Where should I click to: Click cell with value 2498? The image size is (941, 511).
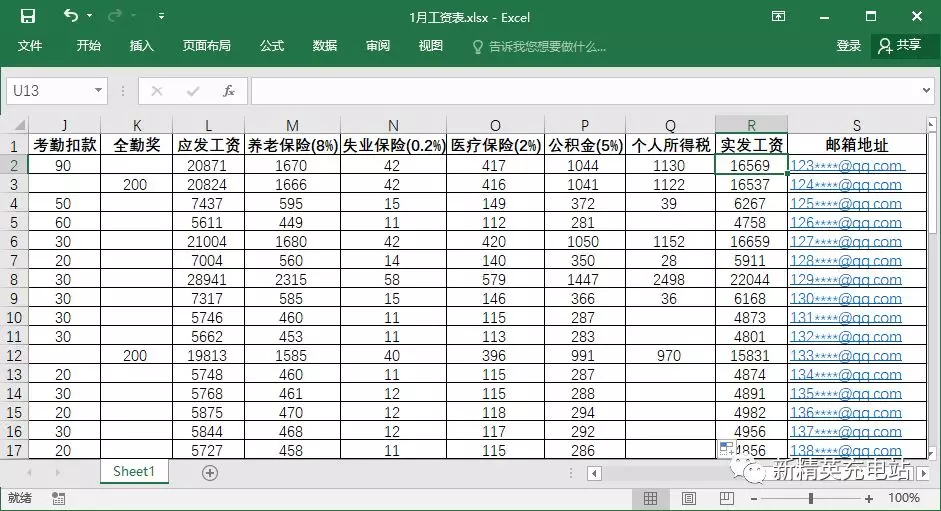pyautogui.click(x=669, y=279)
